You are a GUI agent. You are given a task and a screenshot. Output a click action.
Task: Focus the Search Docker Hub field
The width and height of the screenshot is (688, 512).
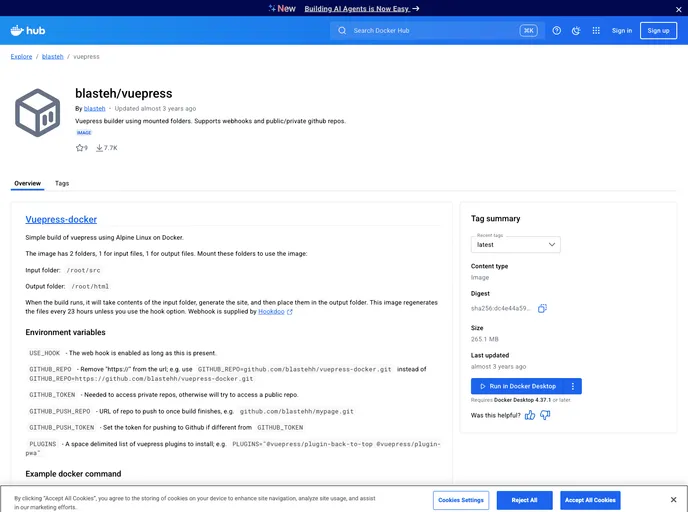pyautogui.click(x=437, y=30)
